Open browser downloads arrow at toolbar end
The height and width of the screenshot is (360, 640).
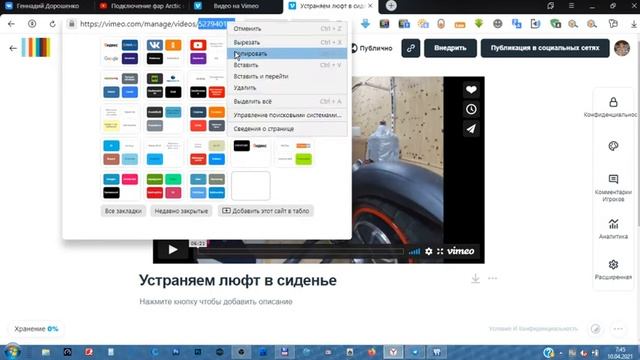(x=634, y=24)
